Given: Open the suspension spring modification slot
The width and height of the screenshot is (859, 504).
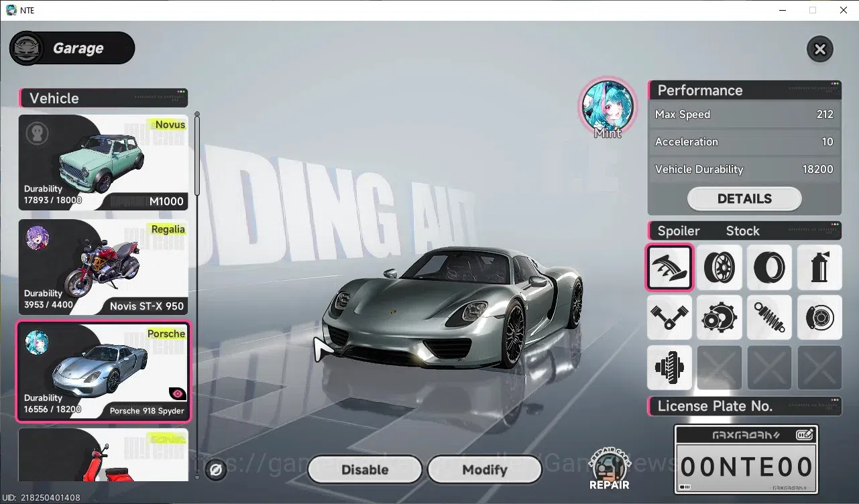Looking at the screenshot, I should pyautogui.click(x=770, y=317).
